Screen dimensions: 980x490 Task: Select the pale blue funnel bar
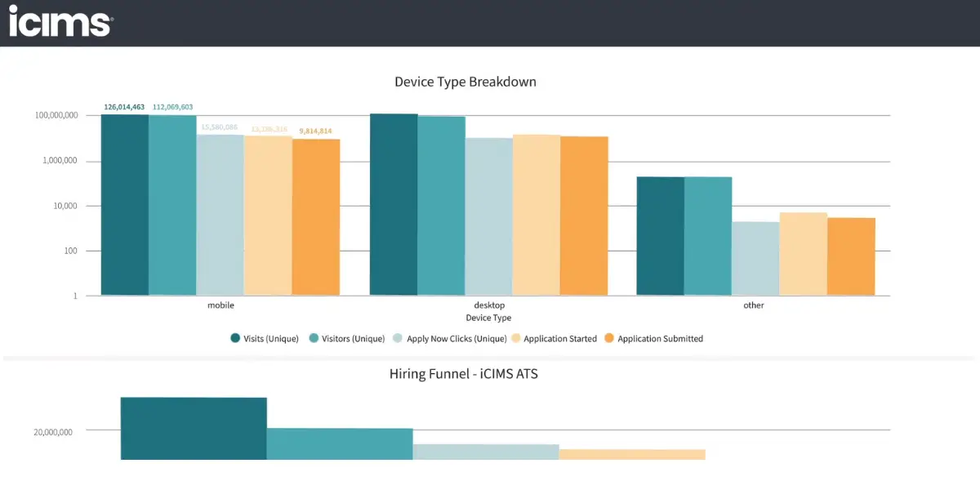pyautogui.click(x=486, y=452)
